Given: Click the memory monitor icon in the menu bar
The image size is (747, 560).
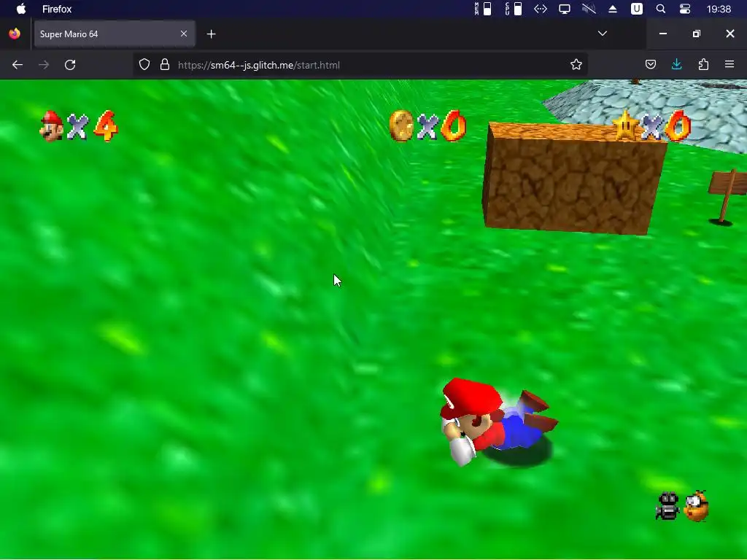Looking at the screenshot, I should (x=483, y=9).
